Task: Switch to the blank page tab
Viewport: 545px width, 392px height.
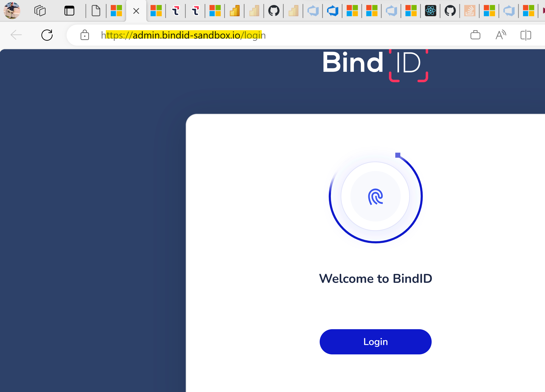Action: [96, 11]
